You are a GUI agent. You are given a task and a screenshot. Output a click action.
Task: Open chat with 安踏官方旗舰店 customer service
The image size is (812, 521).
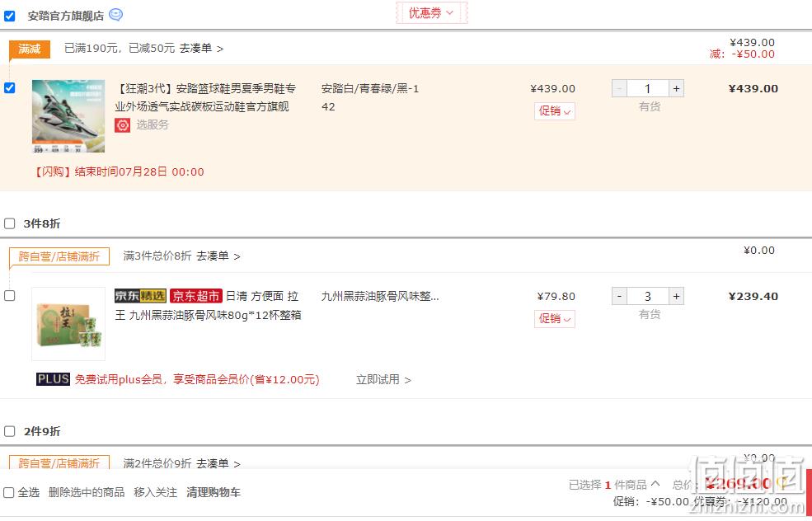(x=116, y=15)
